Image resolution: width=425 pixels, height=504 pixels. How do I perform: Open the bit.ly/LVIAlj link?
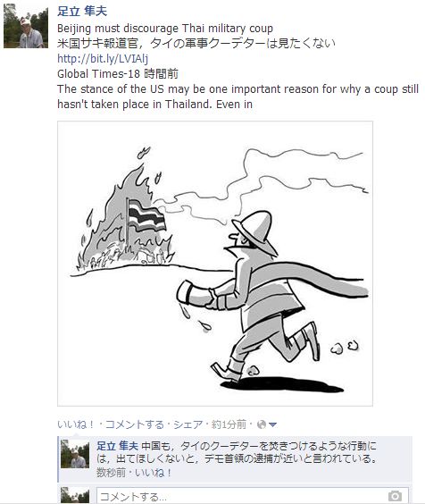103,58
